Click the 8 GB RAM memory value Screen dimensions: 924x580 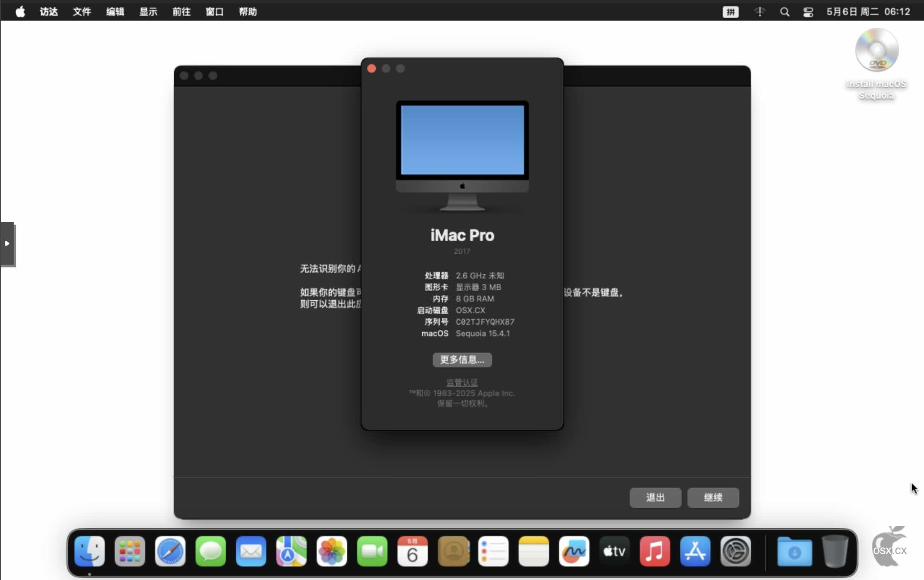point(475,299)
